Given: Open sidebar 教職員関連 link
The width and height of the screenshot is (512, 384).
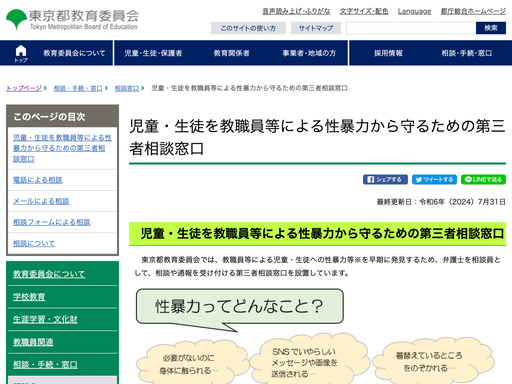Looking at the screenshot, I should (33, 342).
